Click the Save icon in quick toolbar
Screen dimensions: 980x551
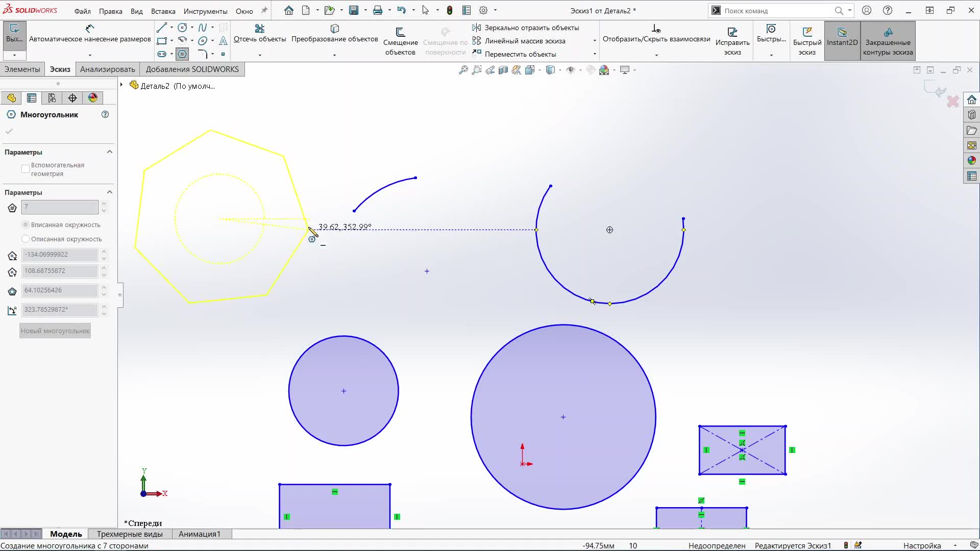354,10
